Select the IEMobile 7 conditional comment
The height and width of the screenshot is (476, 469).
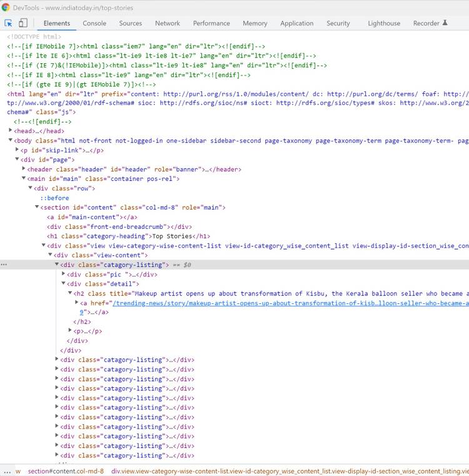point(136,46)
